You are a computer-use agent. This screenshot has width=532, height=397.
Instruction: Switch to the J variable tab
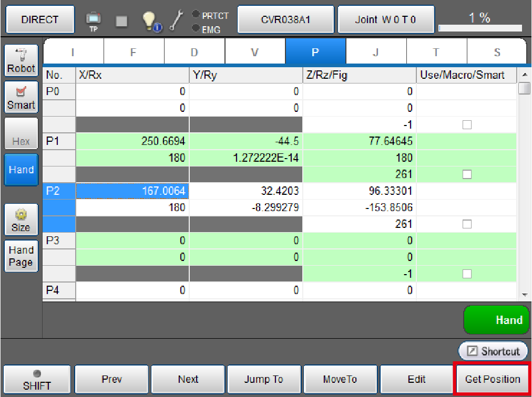(376, 52)
